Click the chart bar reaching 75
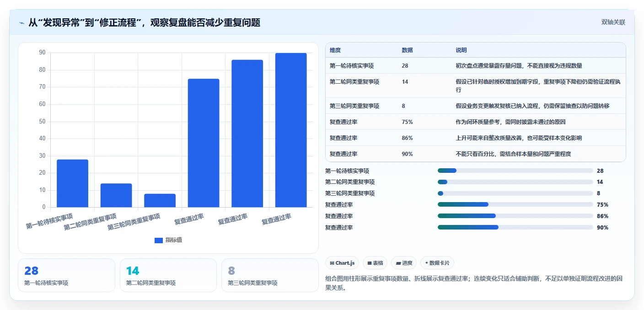Image resolution: width=644 pixels, height=310 pixels. click(204, 143)
